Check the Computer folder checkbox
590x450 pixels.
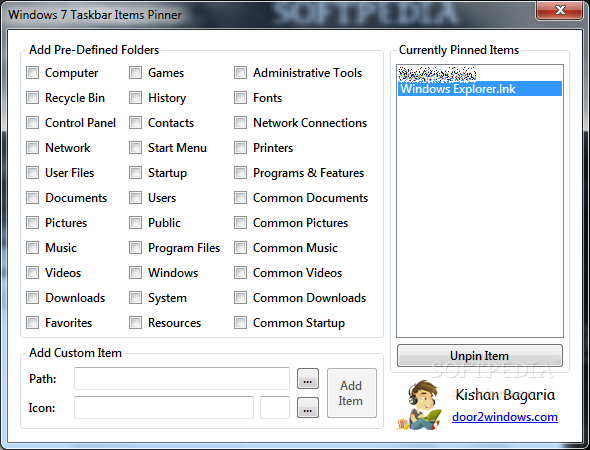[32, 73]
